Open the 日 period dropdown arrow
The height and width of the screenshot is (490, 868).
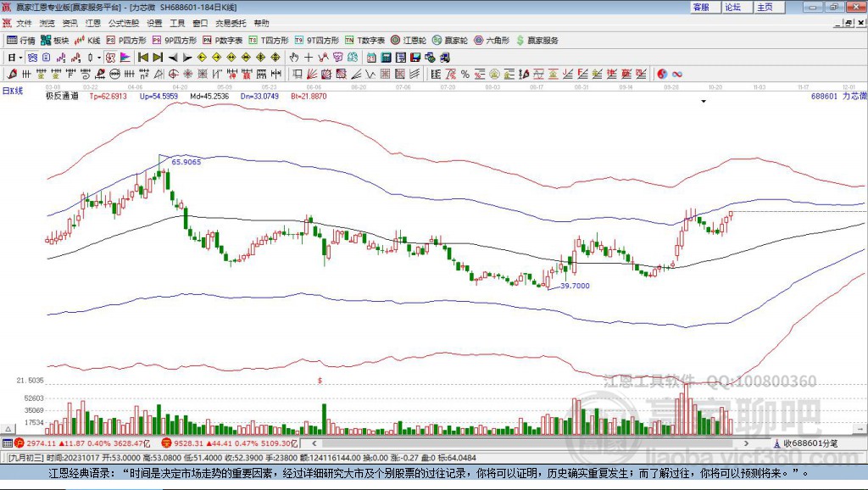tap(20, 58)
